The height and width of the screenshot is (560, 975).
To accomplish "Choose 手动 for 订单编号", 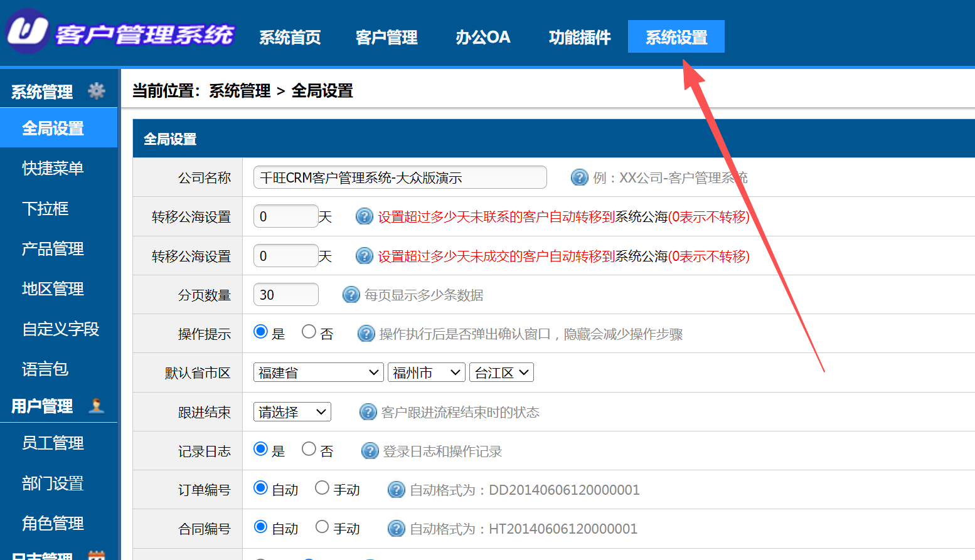I will (322, 488).
